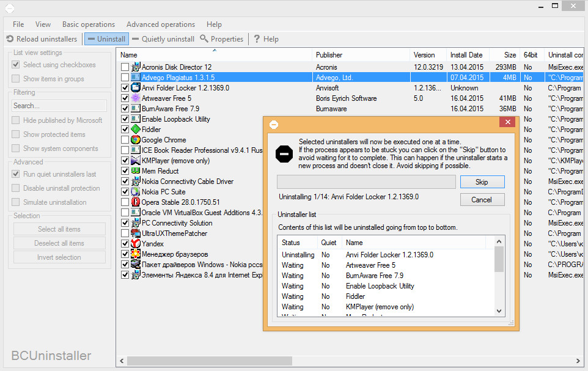The width and height of the screenshot is (588, 371).
Task: Click the Artweaver Free 5 program icon
Action: [x=135, y=98]
